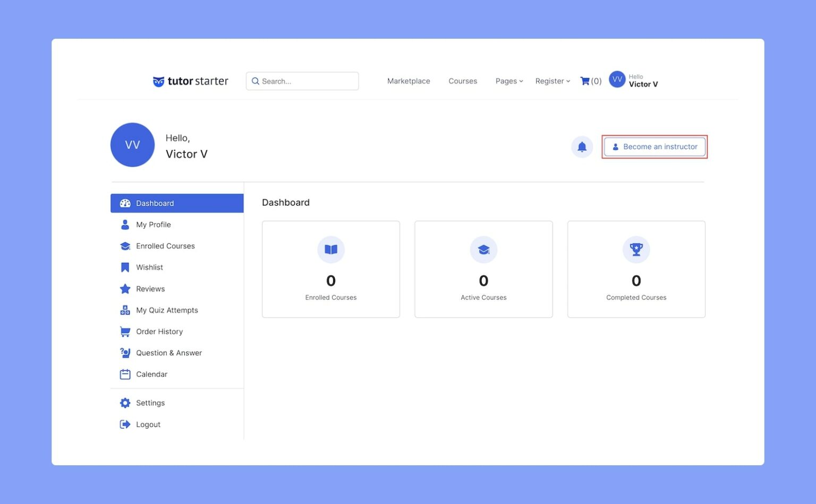Click the small VV avatar in header

pyautogui.click(x=617, y=80)
